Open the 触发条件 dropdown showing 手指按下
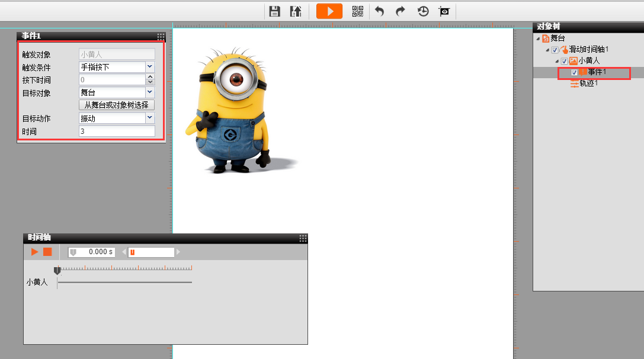 click(150, 66)
